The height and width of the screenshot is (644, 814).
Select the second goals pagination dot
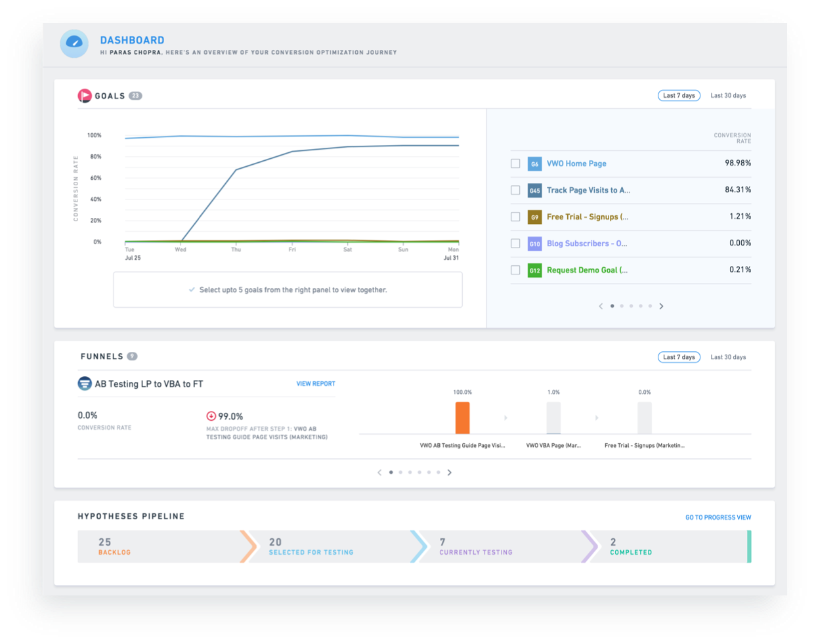[x=622, y=306]
